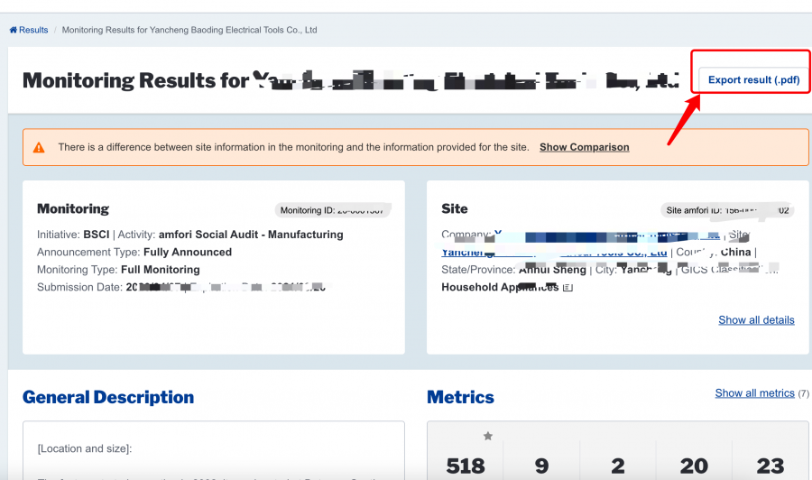This screenshot has height=480, width=812.
Task: Click the star icon above 518
Action: click(488, 436)
